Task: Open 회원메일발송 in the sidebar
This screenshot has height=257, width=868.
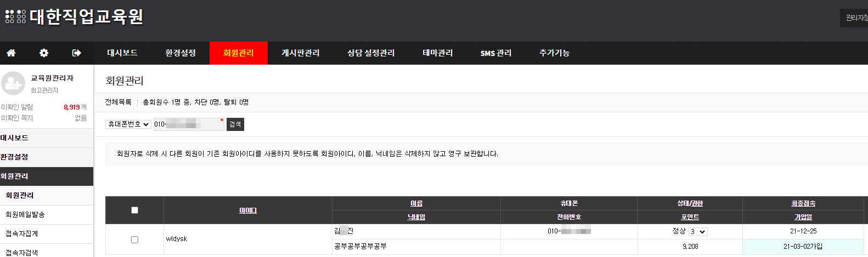Action: (x=25, y=215)
